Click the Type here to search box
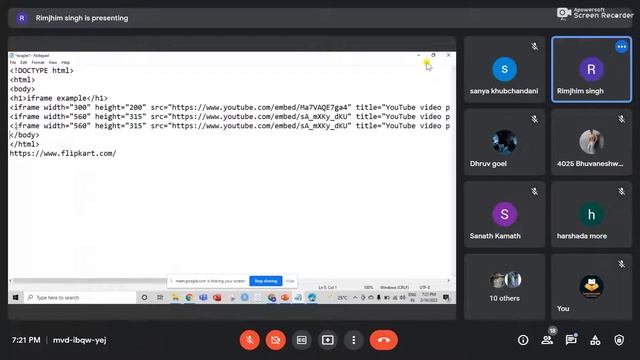The height and width of the screenshot is (360, 640). (80, 298)
